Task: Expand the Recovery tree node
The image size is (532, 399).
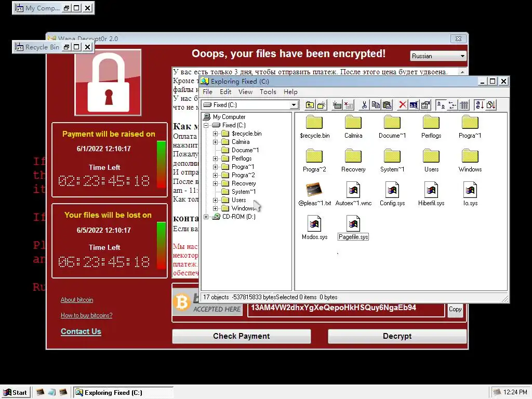Action: (x=215, y=183)
